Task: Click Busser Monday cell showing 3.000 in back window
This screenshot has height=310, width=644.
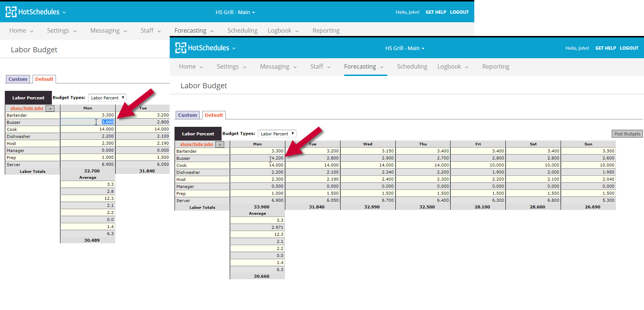Action: pos(88,122)
